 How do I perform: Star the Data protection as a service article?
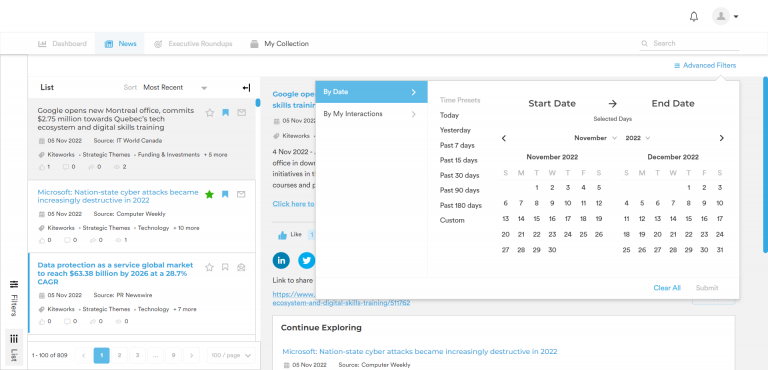(x=210, y=267)
